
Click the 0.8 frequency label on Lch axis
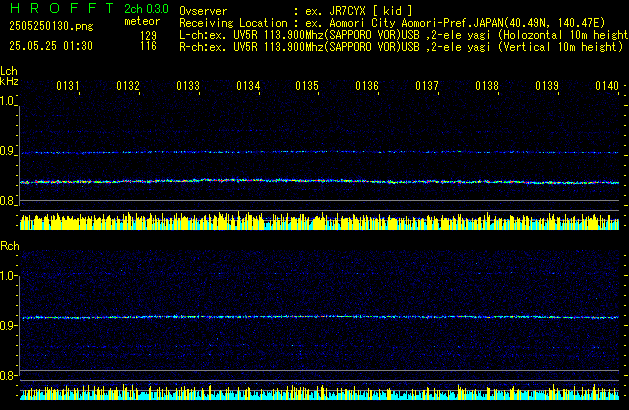(7, 201)
